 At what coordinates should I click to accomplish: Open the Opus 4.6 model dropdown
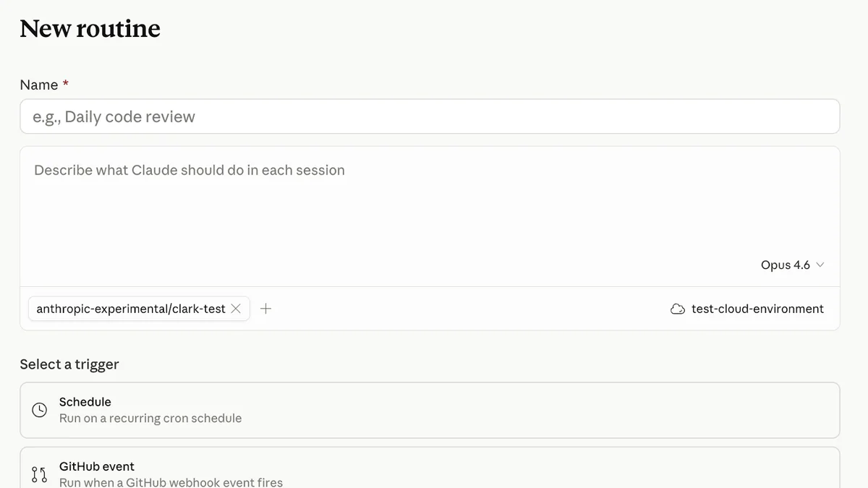[786, 265]
